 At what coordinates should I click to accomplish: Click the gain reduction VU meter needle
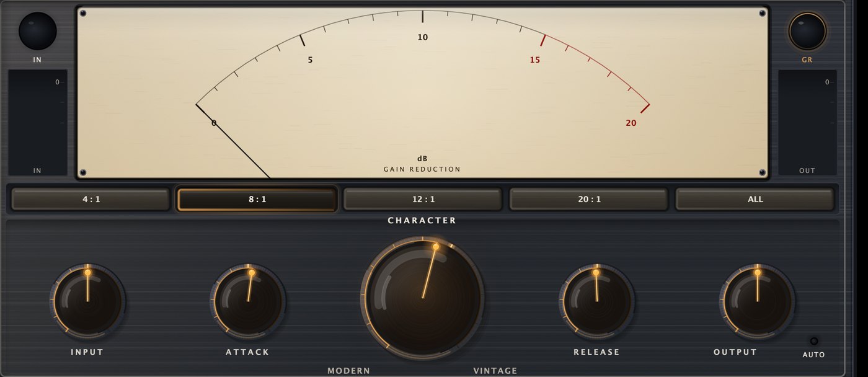[x=233, y=141]
